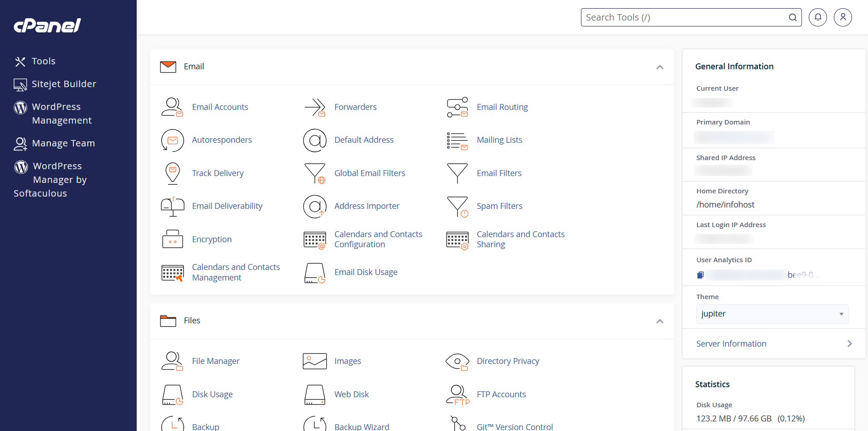Click Calendars and Contacts Sharing icon
This screenshot has height=431, width=868.
tap(457, 240)
